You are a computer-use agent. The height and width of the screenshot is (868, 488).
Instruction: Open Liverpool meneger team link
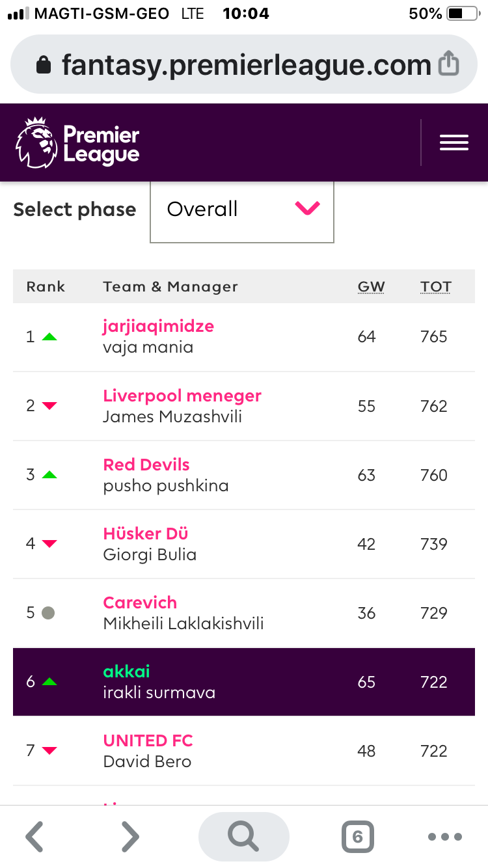[182, 396]
